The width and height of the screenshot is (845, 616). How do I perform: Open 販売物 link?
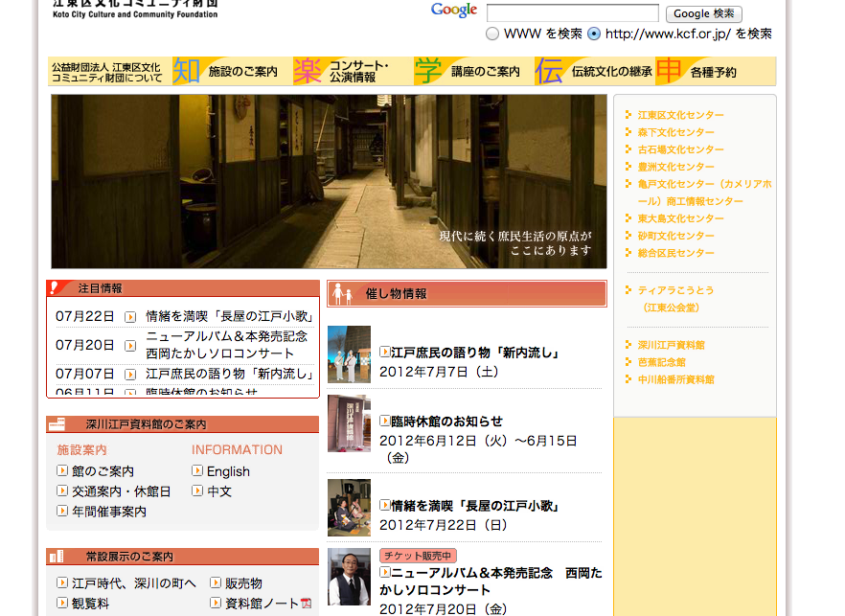click(243, 583)
